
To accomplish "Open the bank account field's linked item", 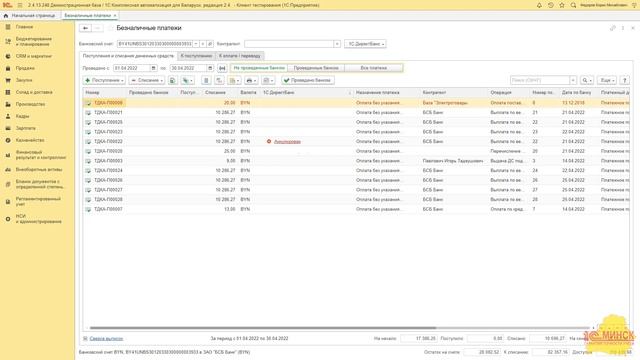I will (x=210, y=44).
